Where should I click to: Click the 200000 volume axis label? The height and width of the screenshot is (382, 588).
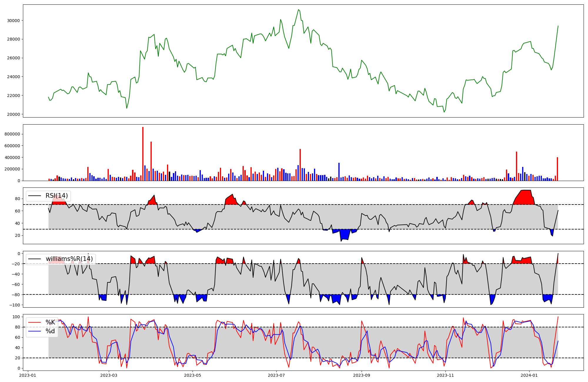pyautogui.click(x=12, y=169)
